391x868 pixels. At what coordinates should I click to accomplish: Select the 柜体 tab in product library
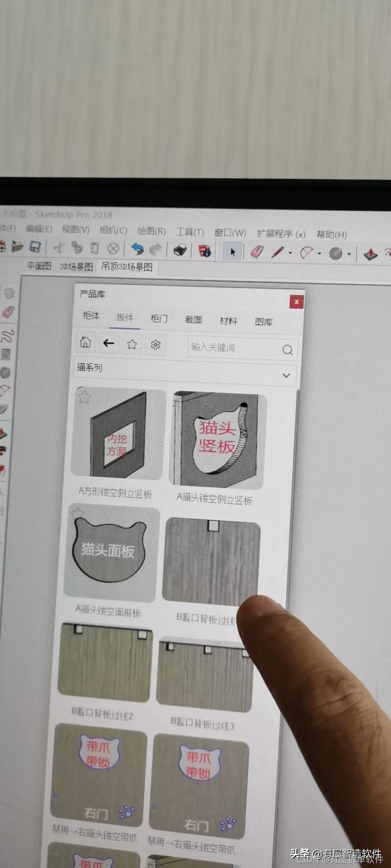(91, 316)
